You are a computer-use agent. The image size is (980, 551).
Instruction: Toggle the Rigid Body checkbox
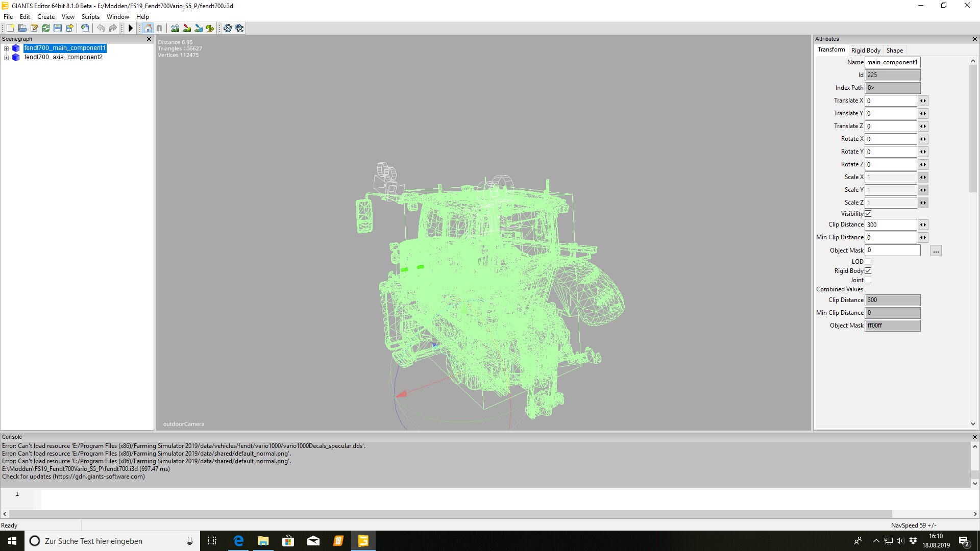868,271
